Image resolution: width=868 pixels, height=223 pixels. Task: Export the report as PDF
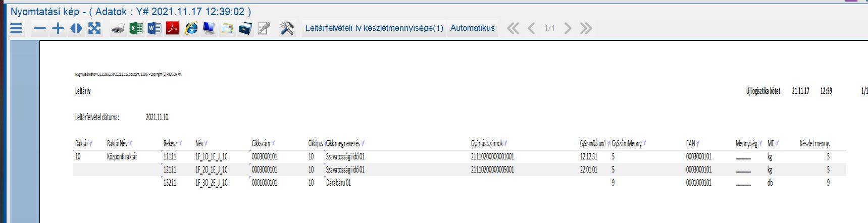[173, 28]
